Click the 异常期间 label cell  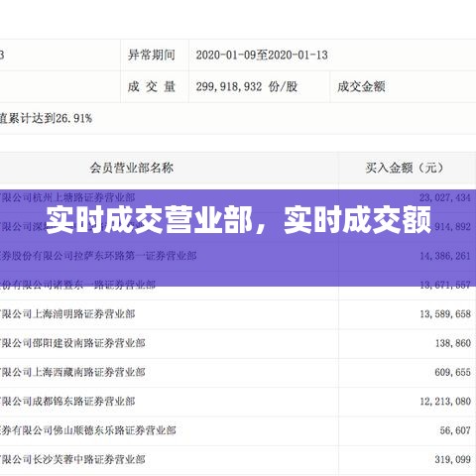155,55
